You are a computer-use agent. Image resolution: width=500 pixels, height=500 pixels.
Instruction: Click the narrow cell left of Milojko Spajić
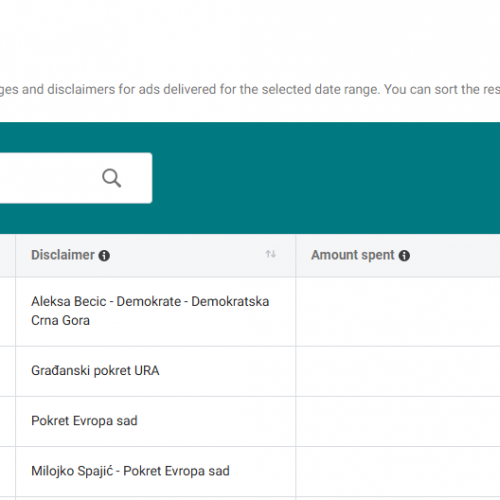tap(7, 471)
